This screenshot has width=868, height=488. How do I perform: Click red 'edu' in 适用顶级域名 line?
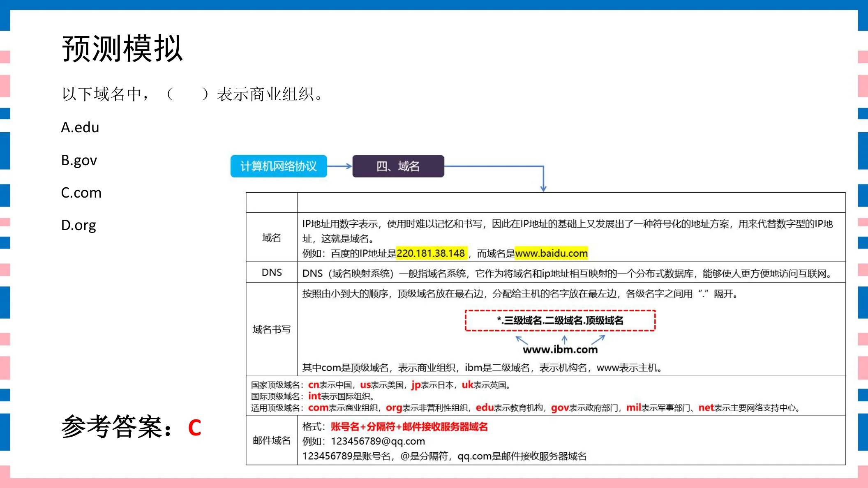click(x=485, y=407)
